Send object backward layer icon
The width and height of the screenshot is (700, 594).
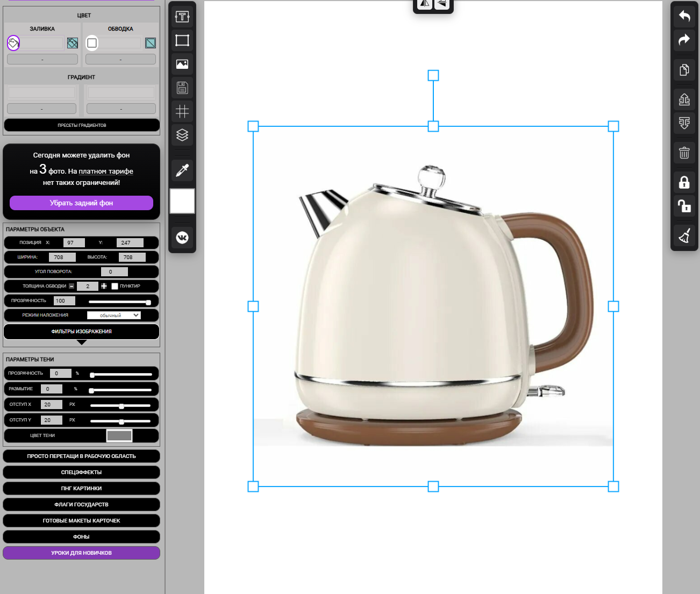pyautogui.click(x=684, y=123)
